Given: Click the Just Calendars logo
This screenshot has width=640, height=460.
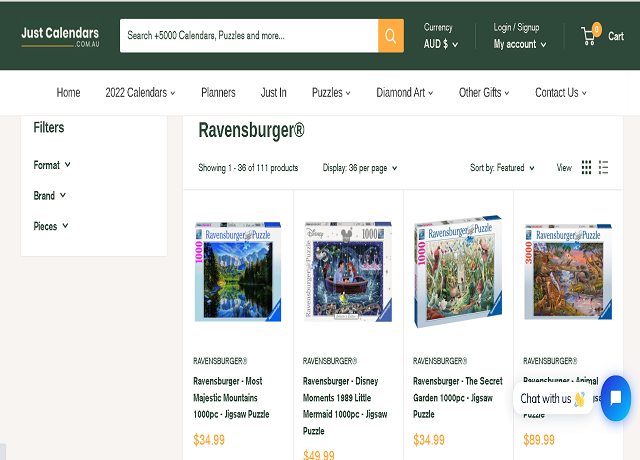Looking at the screenshot, I should click(x=60, y=37).
